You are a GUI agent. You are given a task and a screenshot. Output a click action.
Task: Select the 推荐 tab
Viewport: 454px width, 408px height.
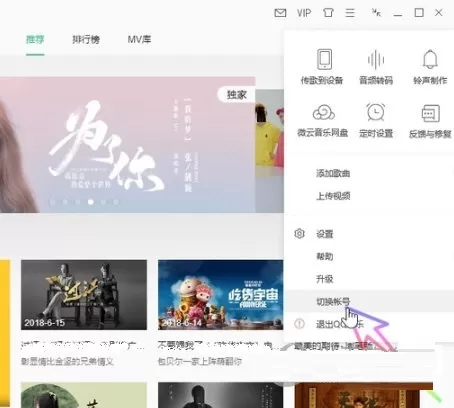(35, 39)
